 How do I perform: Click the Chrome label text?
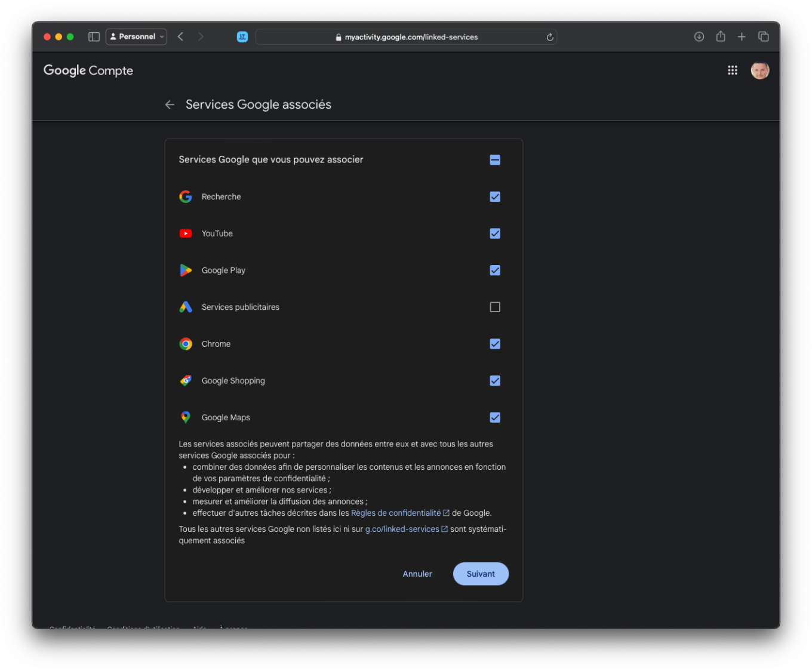pyautogui.click(x=216, y=344)
